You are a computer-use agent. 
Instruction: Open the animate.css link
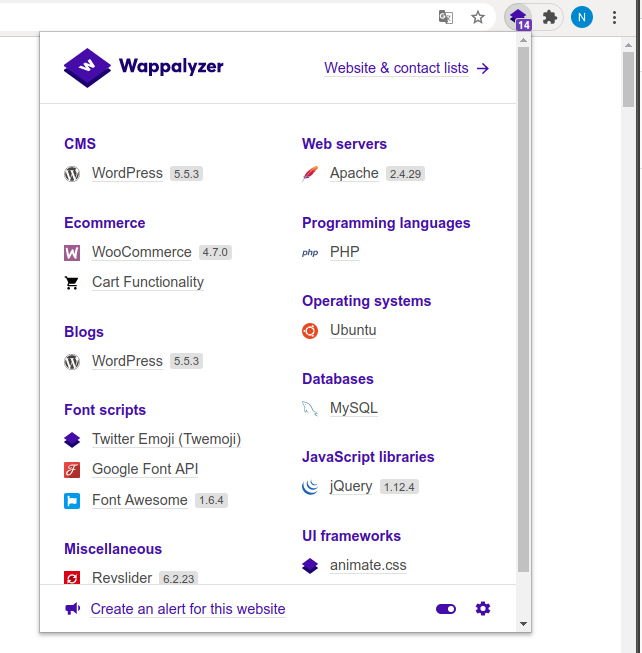point(368,565)
